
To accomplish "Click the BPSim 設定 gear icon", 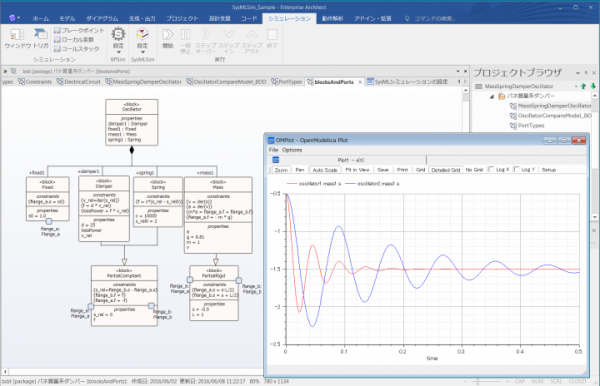I will tap(118, 34).
